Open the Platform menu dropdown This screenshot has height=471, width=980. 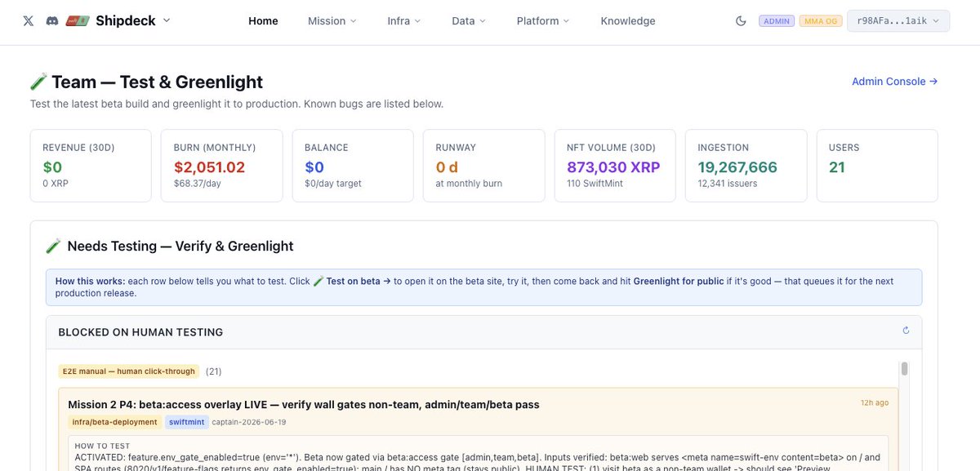[543, 20]
